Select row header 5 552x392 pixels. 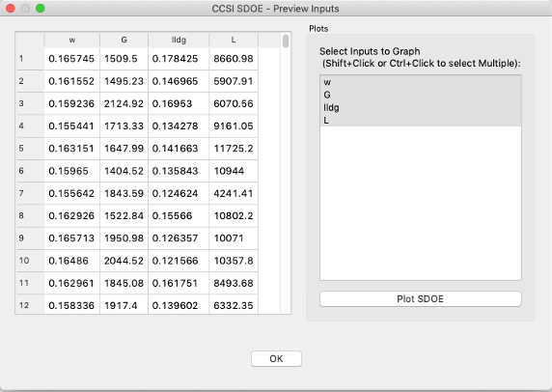pyautogui.click(x=30, y=149)
